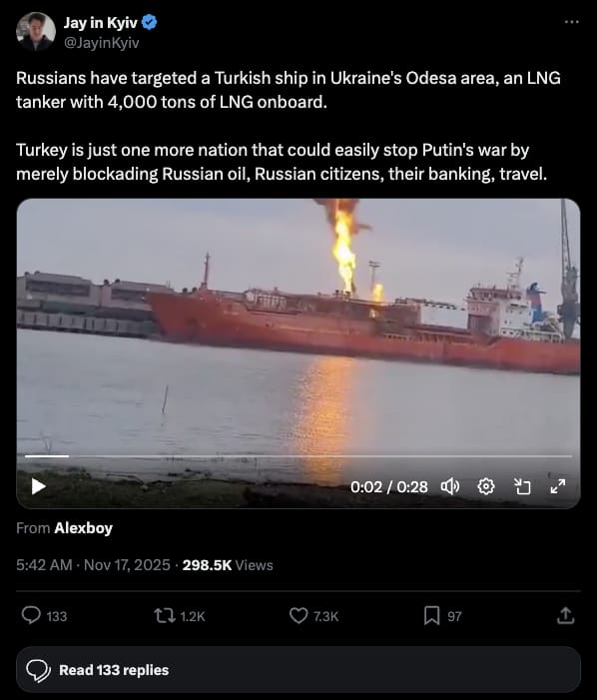The height and width of the screenshot is (700, 597).
Task: Open video settings gear
Action: (486, 486)
